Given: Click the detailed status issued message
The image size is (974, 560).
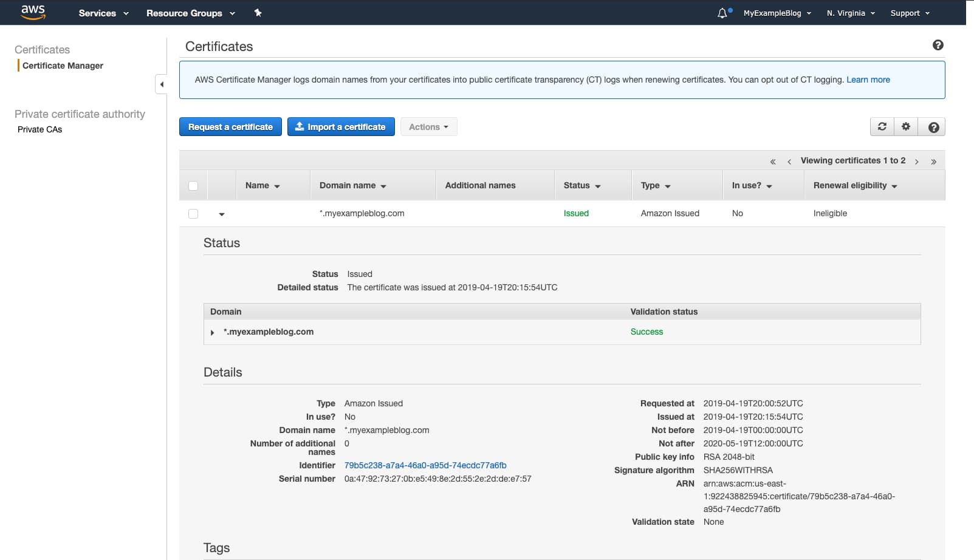Looking at the screenshot, I should 452,287.
